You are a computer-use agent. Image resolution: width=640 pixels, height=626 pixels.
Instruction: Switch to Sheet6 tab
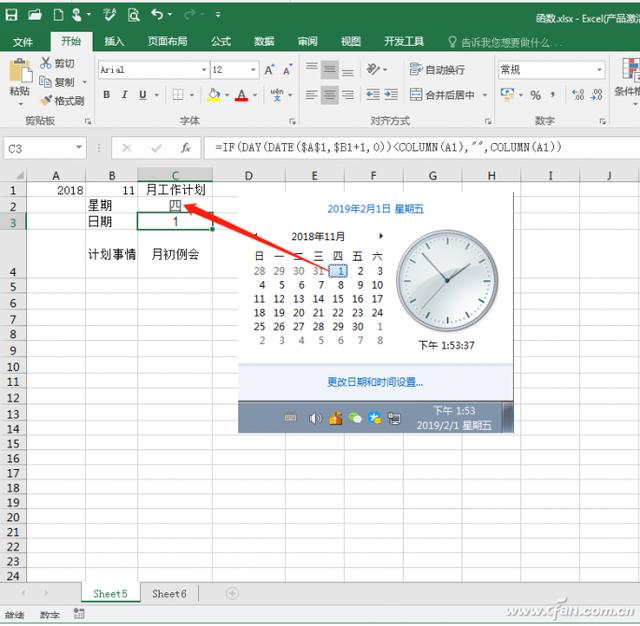169,594
